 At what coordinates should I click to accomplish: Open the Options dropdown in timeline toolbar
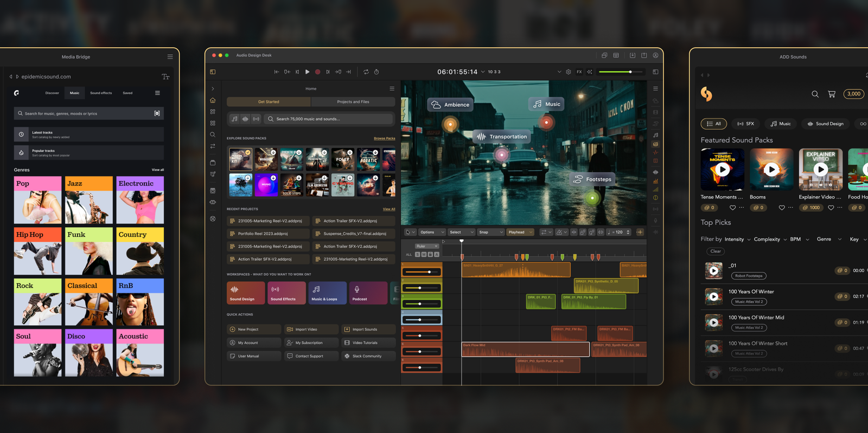tap(432, 232)
